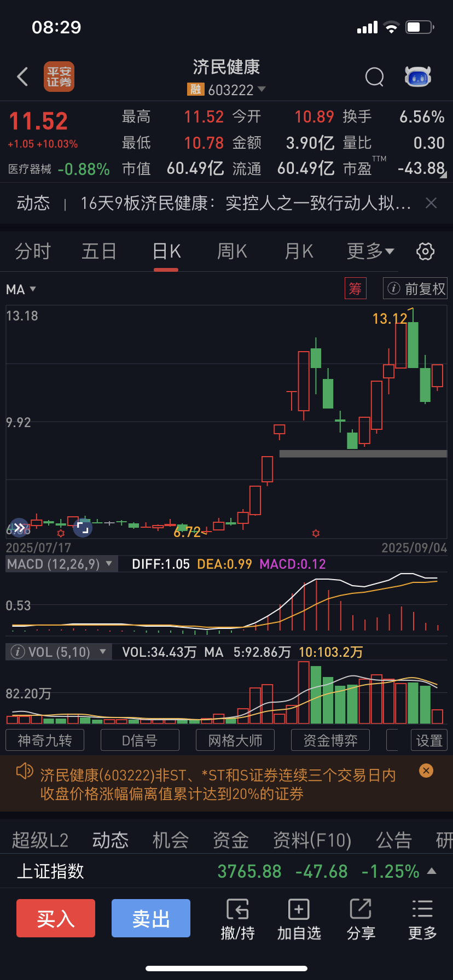This screenshot has width=453, height=980.
Task: Select the 网格大师 indicator button
Action: pos(235,740)
